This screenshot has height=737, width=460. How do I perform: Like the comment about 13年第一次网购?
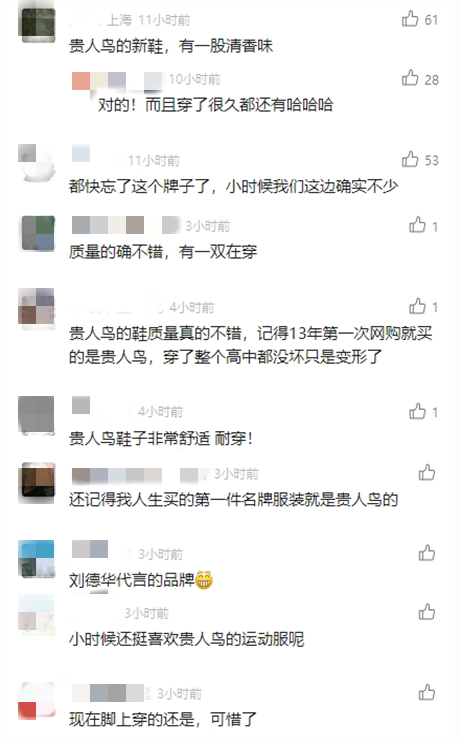coord(417,306)
